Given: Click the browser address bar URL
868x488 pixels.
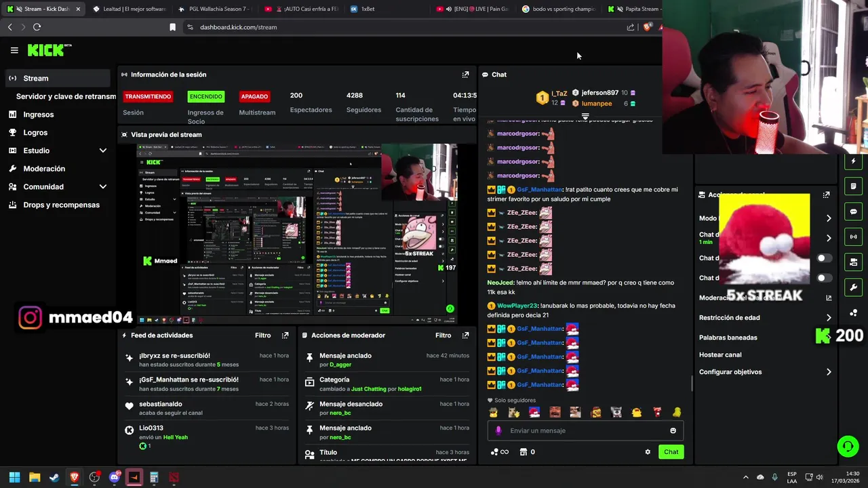Looking at the screenshot, I should pyautogui.click(x=238, y=27).
